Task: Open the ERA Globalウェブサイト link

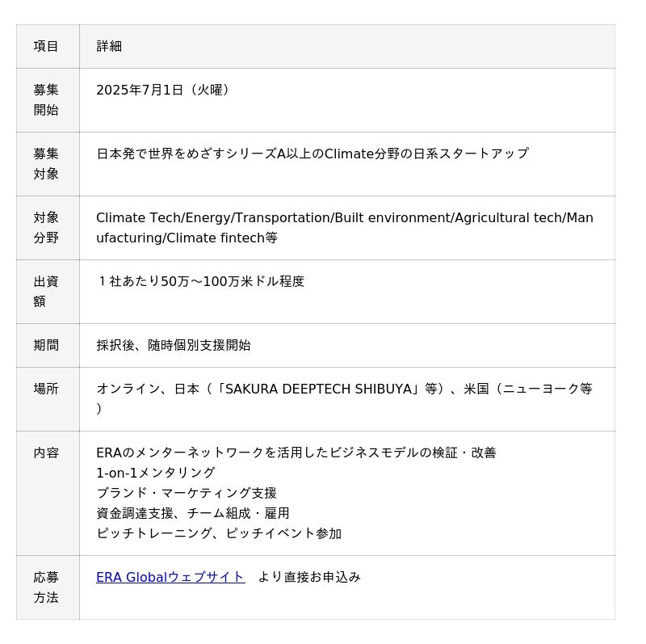Action: pos(170,577)
